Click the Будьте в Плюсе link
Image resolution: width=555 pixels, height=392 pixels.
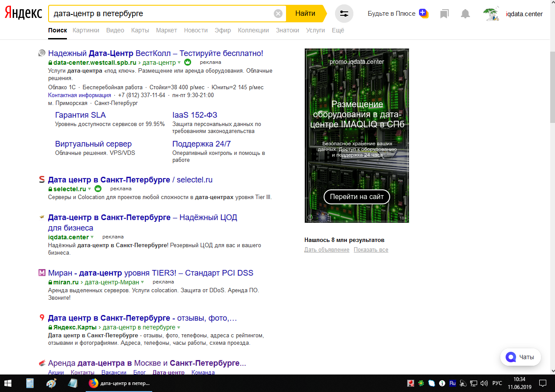point(391,14)
